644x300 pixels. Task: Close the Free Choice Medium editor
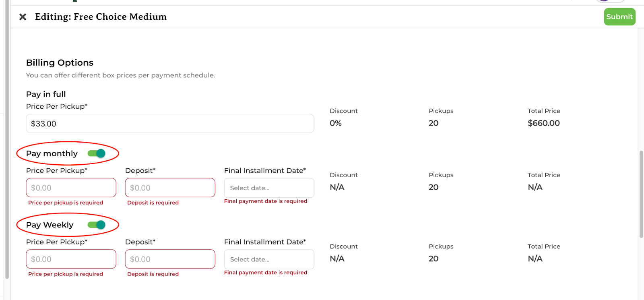pyautogui.click(x=23, y=17)
